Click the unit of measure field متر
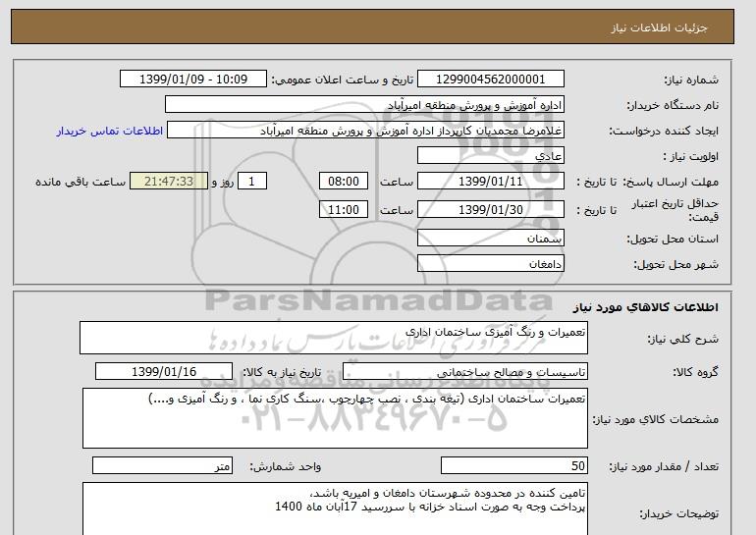Image resolution: width=756 pixels, height=535 pixels. coord(162,465)
